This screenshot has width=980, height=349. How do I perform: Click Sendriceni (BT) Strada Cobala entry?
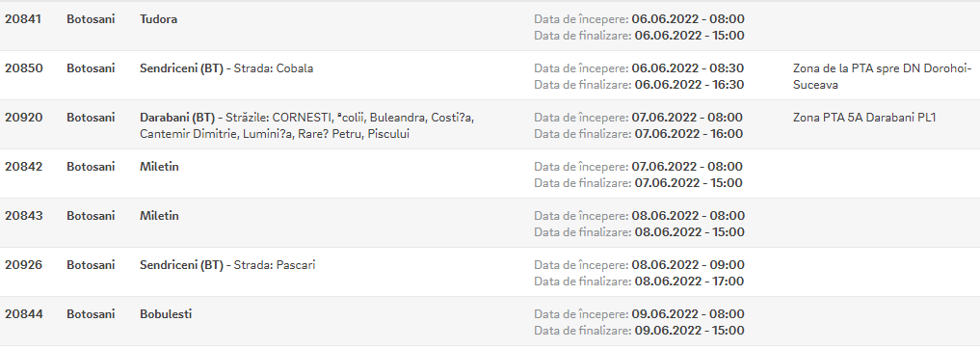point(226,68)
